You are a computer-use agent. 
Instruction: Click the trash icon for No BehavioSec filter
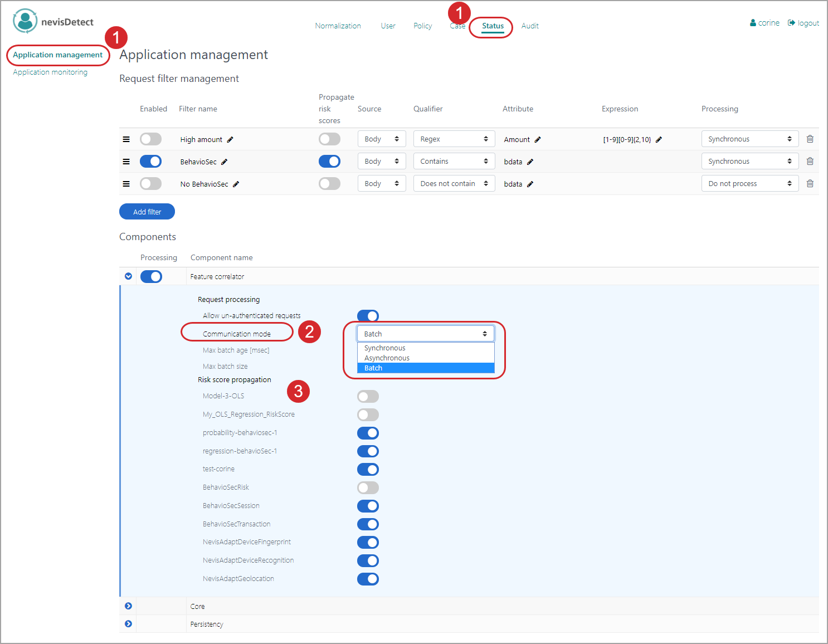(x=810, y=184)
